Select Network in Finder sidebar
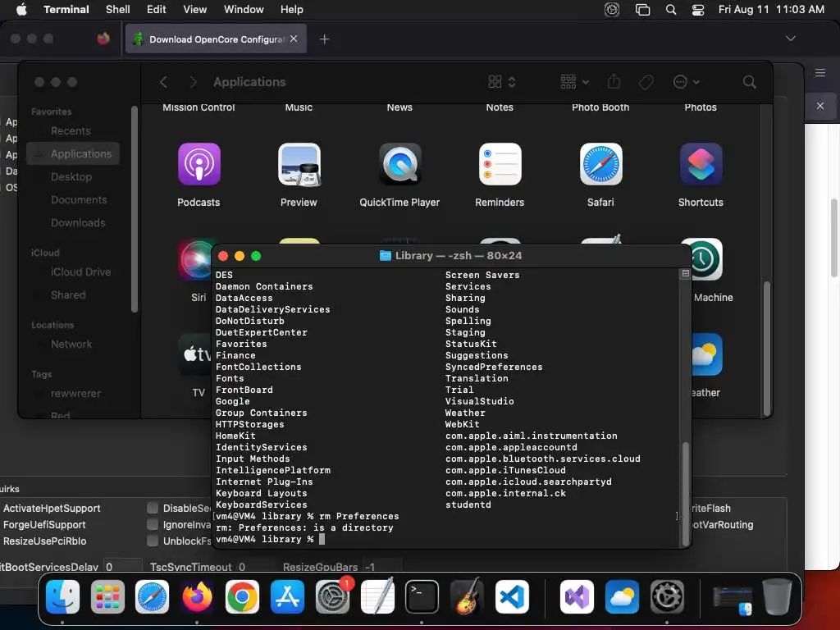The height and width of the screenshot is (630, 840). pos(73,344)
